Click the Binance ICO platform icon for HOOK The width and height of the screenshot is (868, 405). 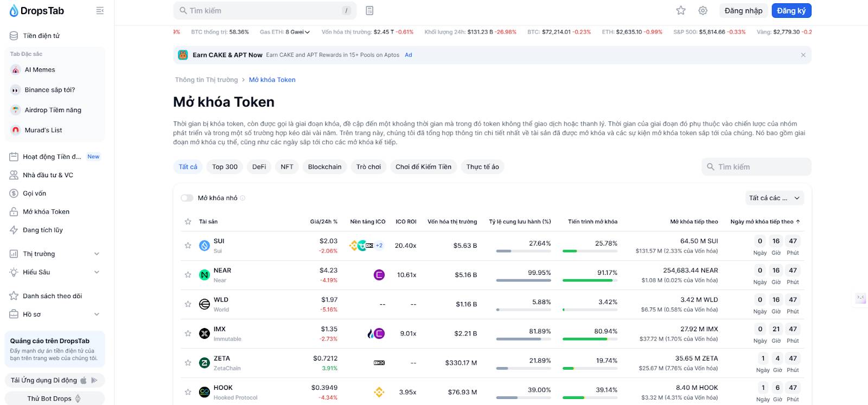379,392
